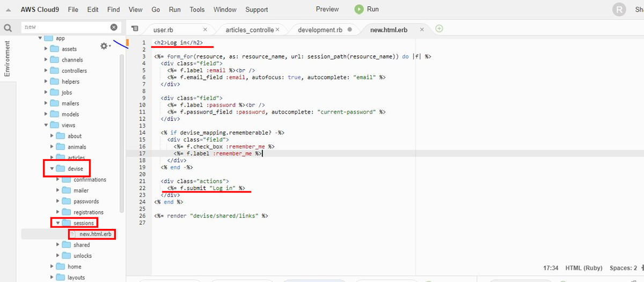Close the user.rb tab
The width and height of the screenshot is (644, 282).
coord(205,29)
